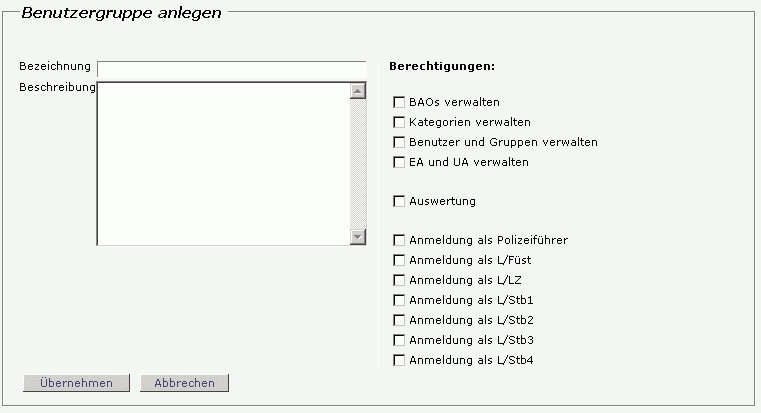Screen dimensions: 761x413
Task: Enable Anmeldung als L/Stb1
Action: click(399, 300)
